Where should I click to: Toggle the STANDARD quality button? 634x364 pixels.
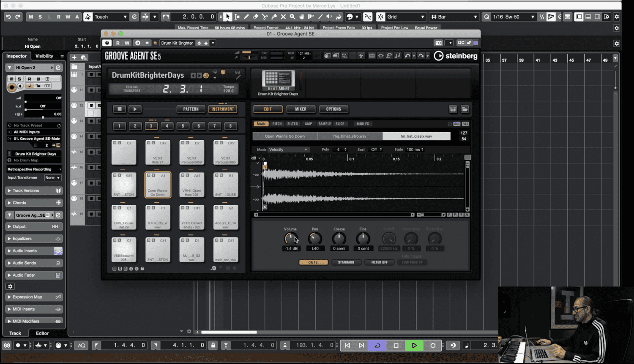pyautogui.click(x=346, y=262)
